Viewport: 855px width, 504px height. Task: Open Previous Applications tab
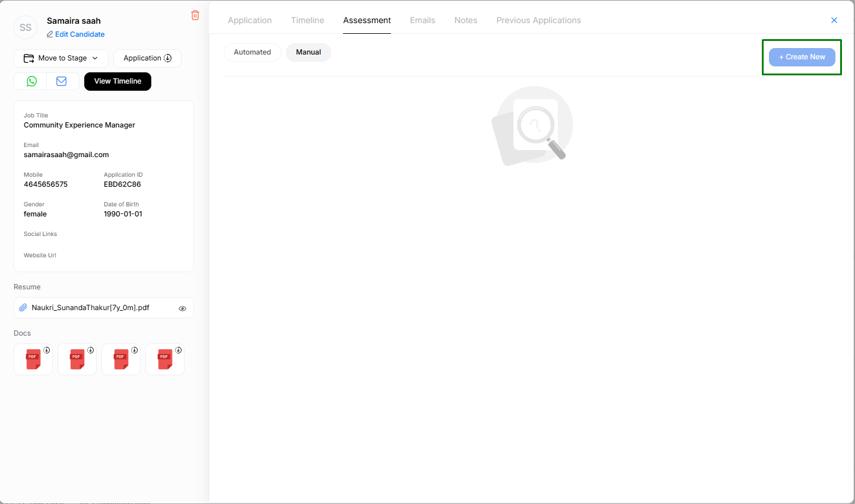539,20
